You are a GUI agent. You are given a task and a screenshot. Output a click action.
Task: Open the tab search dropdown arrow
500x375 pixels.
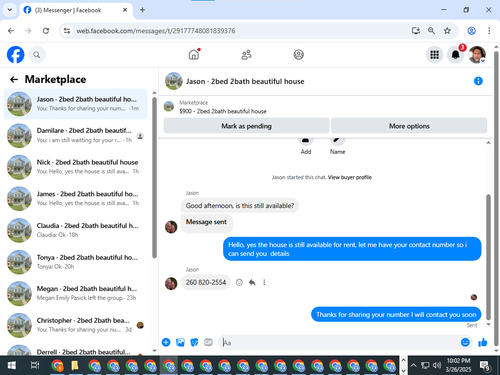click(x=10, y=10)
